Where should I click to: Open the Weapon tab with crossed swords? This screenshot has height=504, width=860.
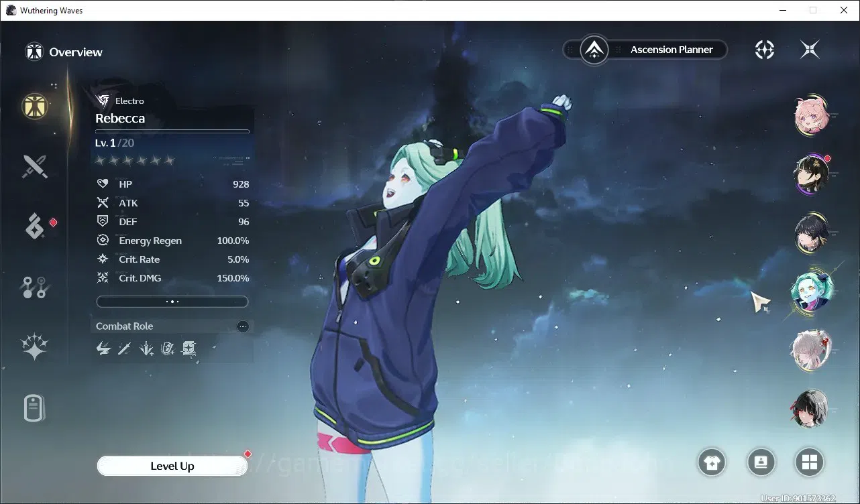click(34, 166)
